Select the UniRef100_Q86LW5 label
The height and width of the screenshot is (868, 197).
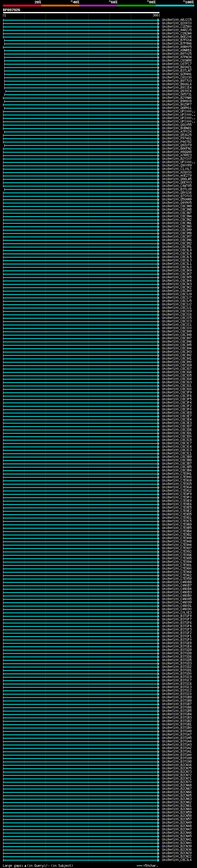point(177,179)
